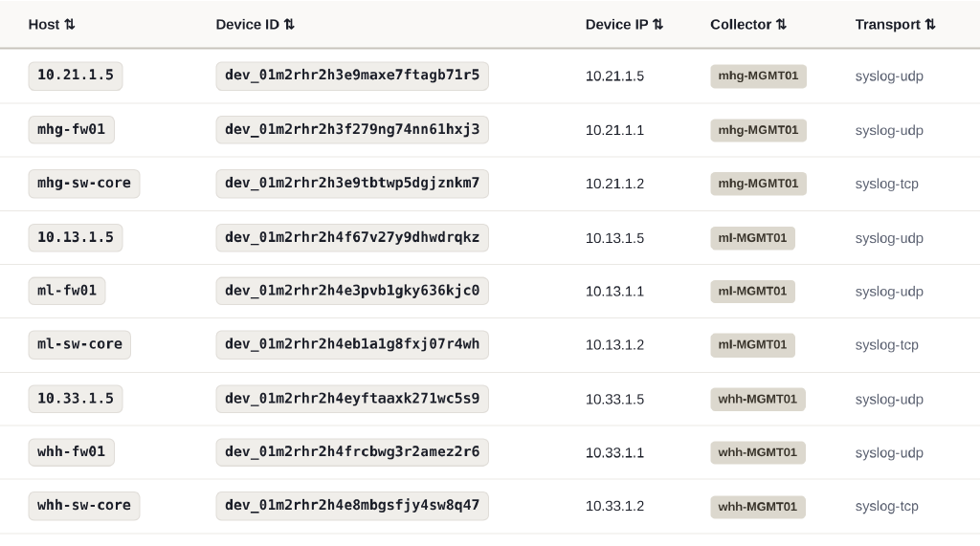Click Device IP cell 10.33.1.2
The width and height of the screenshot is (980, 546).
(614, 506)
